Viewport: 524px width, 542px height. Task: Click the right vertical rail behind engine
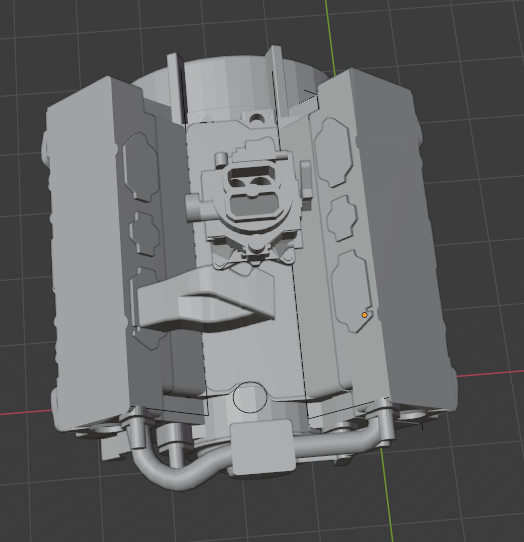[277, 80]
